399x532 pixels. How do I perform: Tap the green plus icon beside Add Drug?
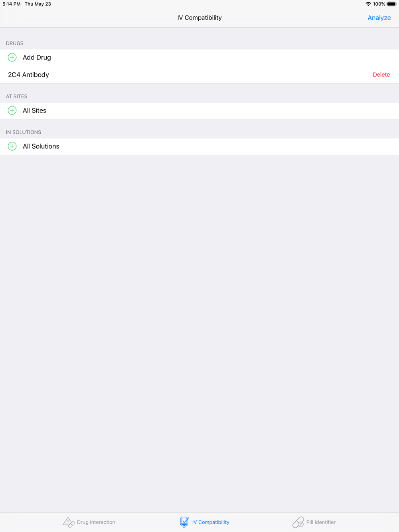(x=12, y=57)
